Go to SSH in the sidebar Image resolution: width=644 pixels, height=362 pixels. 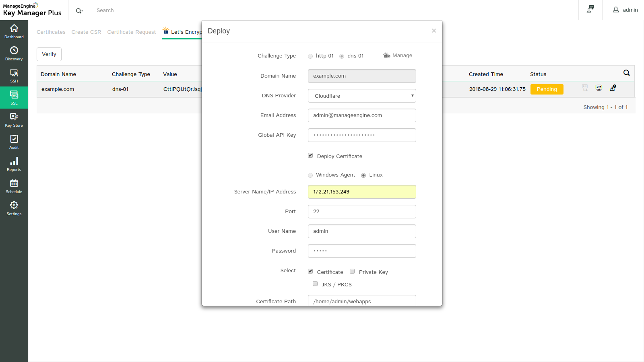[x=14, y=76]
